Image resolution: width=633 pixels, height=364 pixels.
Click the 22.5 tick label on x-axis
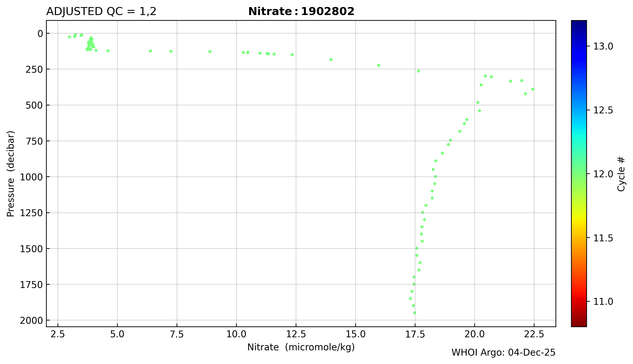pyautogui.click(x=534, y=334)
